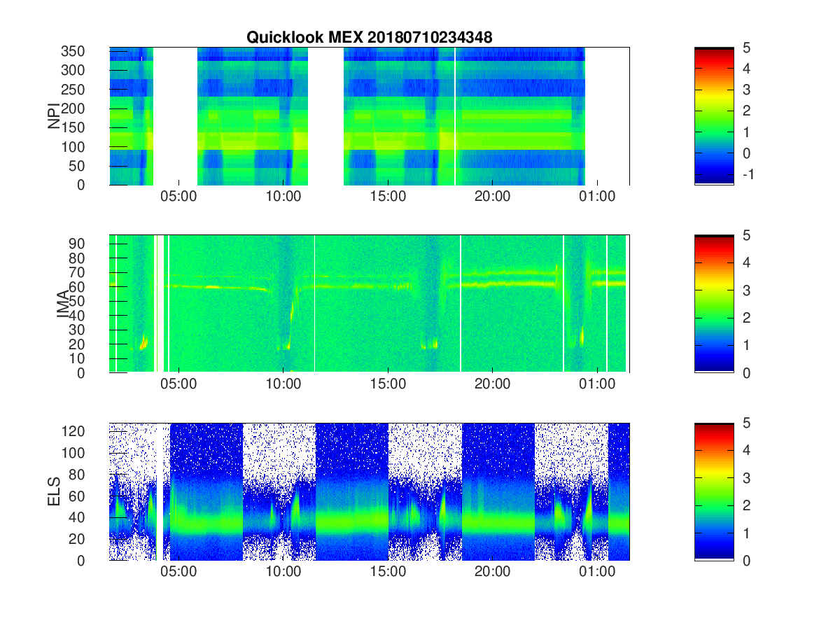Click inside the ELS spectrogram plot
840x630 pixels.
coord(369,491)
